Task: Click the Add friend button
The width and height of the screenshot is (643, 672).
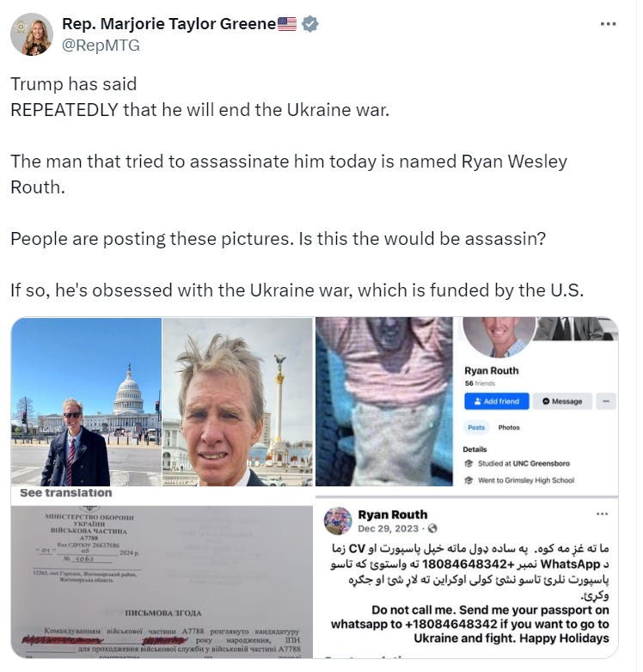Action: (x=496, y=401)
